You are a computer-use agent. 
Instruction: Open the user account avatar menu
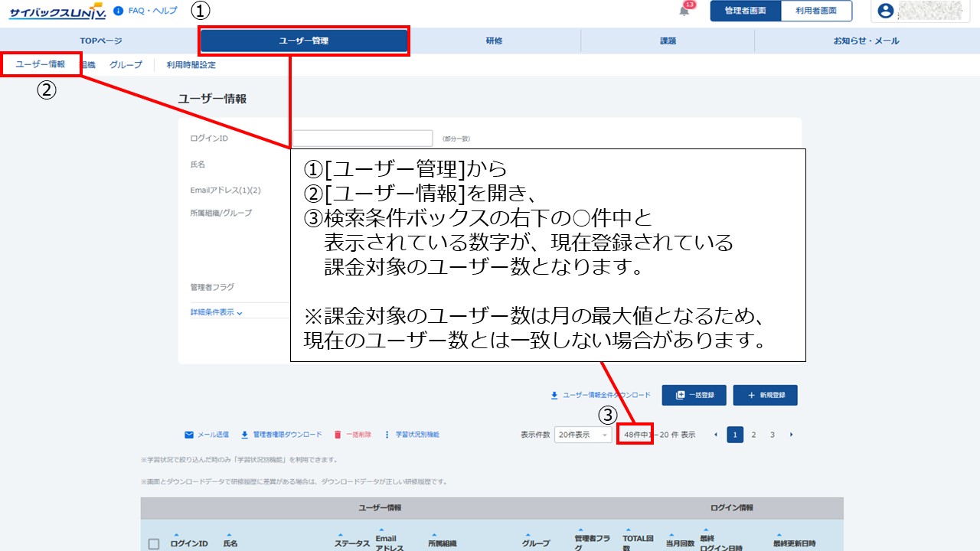(x=886, y=11)
